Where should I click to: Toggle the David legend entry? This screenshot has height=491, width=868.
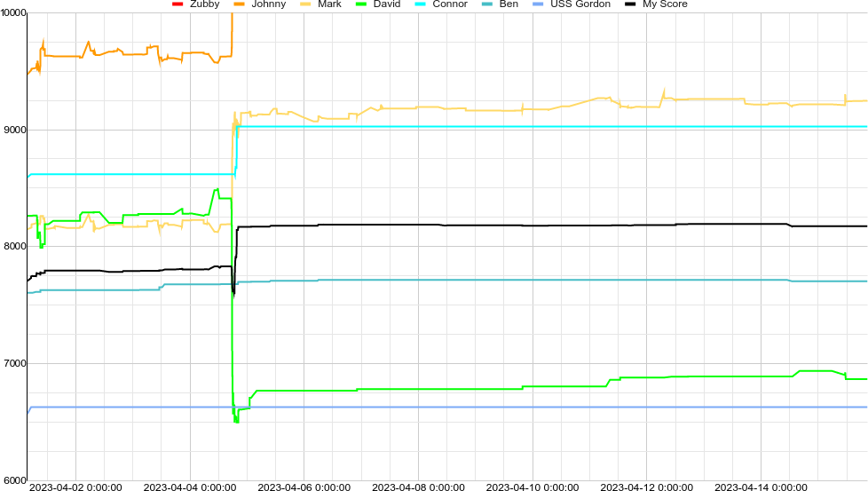[387, 4]
